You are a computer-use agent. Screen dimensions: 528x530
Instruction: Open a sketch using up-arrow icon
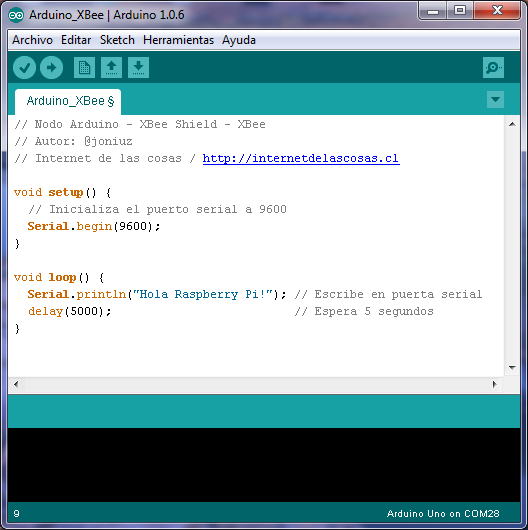[112, 68]
